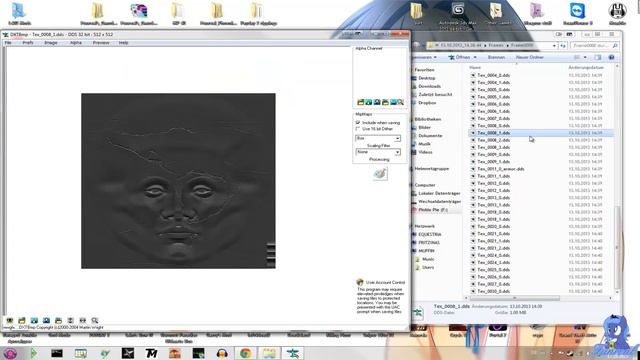The height and width of the screenshot is (360, 640).
Task: Select Desktop in Explorer favorites
Action: click(x=427, y=78)
